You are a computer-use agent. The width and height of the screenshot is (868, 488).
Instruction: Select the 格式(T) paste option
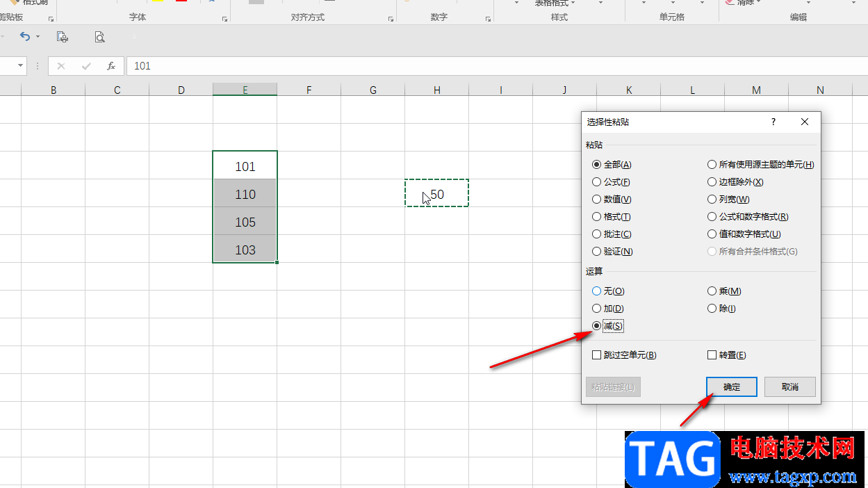point(611,217)
